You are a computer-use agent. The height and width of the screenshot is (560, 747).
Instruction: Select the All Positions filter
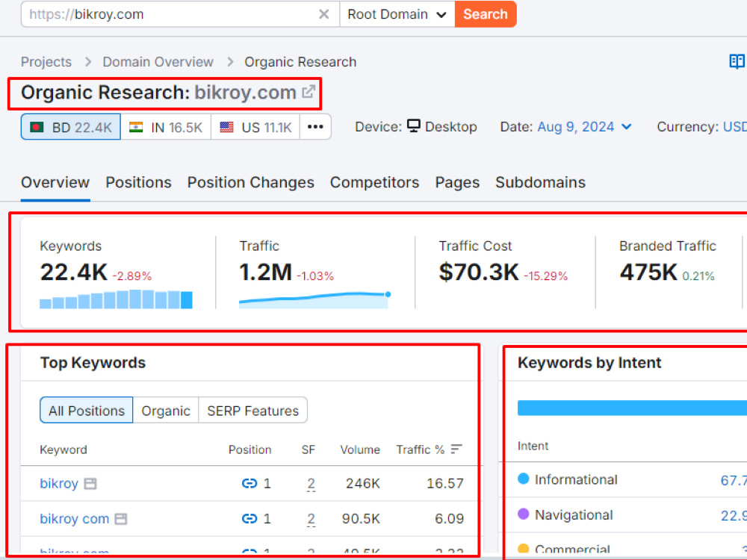(86, 411)
